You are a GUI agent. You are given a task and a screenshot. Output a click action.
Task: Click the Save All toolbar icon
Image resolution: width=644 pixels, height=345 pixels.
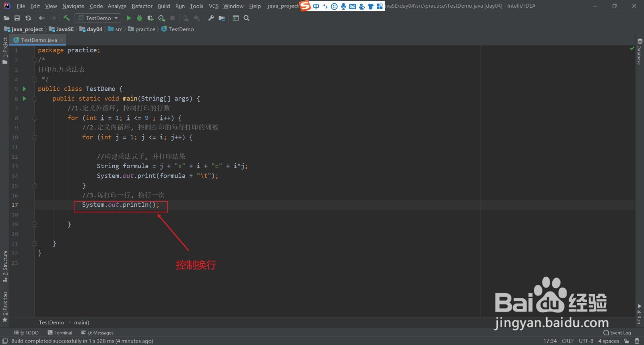17,18
